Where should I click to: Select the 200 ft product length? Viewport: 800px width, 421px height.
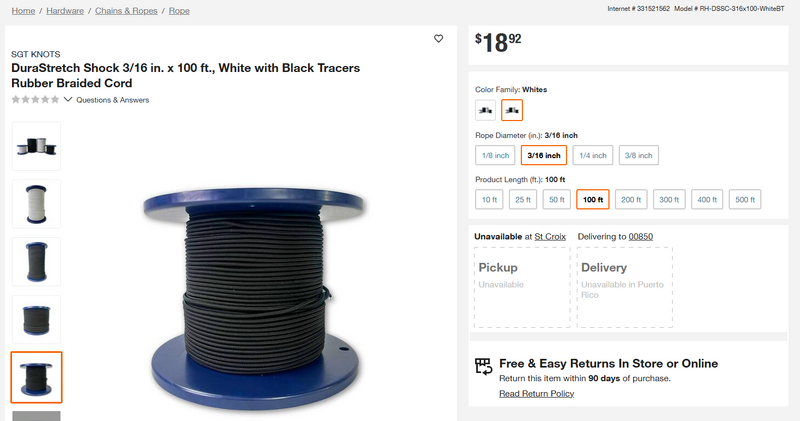(631, 200)
